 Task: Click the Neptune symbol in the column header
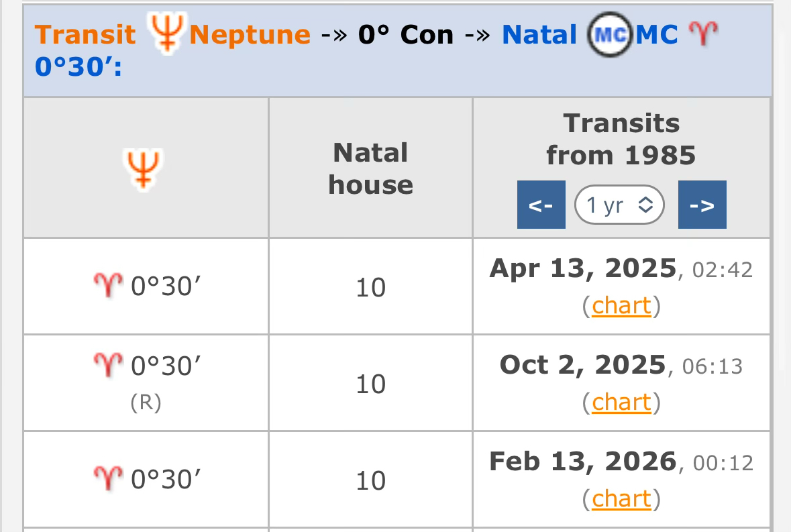pos(145,168)
